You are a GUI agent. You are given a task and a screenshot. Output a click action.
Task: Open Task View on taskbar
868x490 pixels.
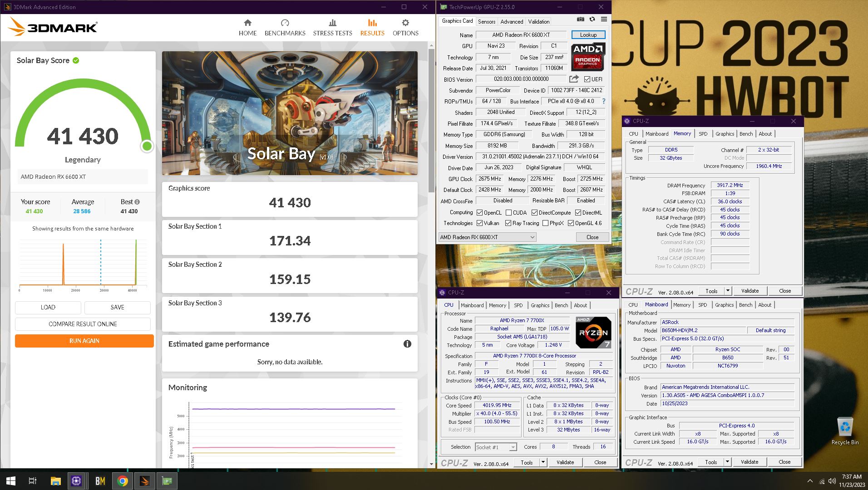tap(33, 481)
